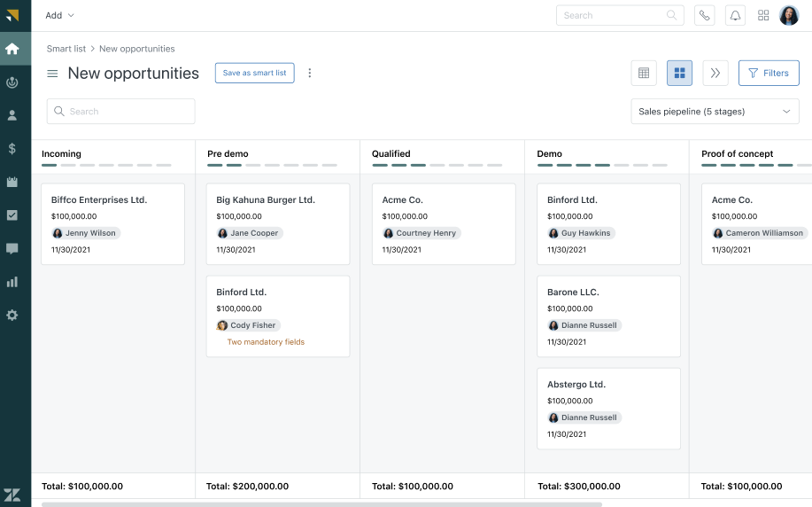Open the Filters button
Image resolution: width=812 pixels, height=507 pixels.
coord(769,73)
